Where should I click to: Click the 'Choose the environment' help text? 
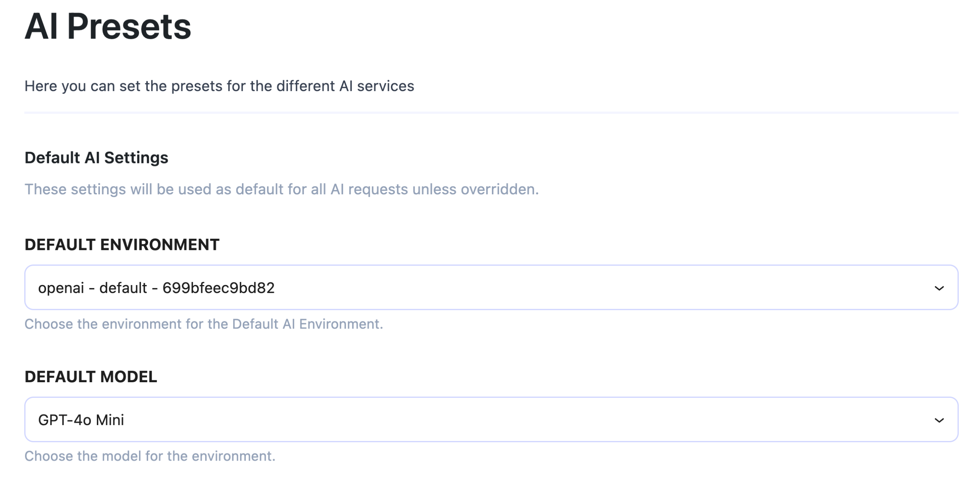pos(204,324)
